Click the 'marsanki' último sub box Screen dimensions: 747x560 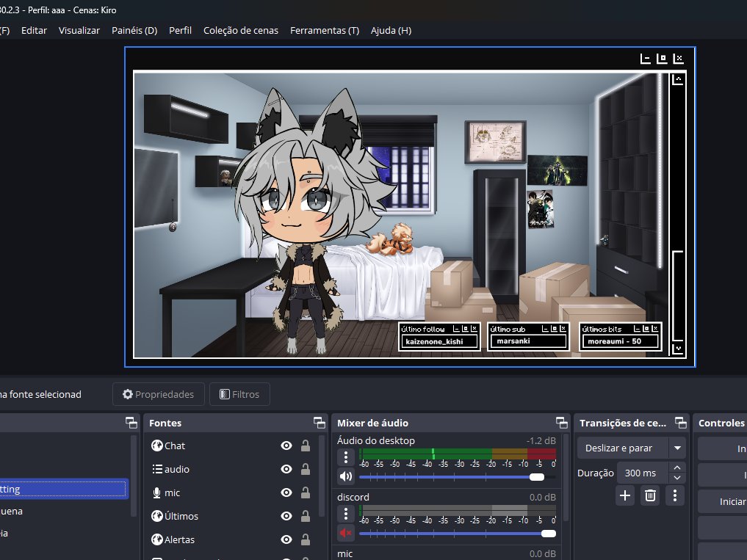(527, 341)
